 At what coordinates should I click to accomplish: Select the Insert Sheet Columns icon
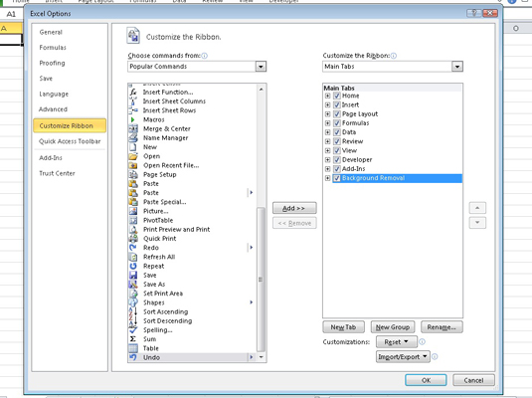point(133,101)
